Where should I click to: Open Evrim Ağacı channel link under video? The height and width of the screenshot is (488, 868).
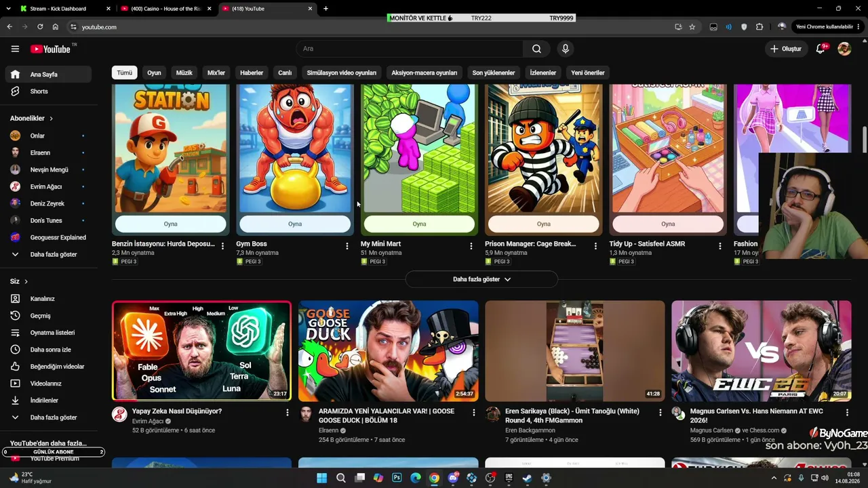point(148,421)
